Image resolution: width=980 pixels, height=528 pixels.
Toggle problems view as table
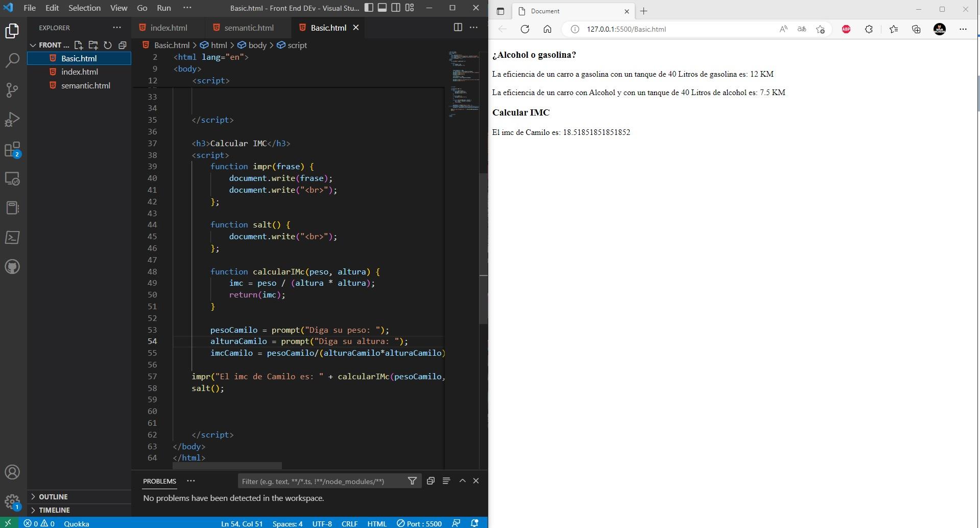tap(446, 481)
